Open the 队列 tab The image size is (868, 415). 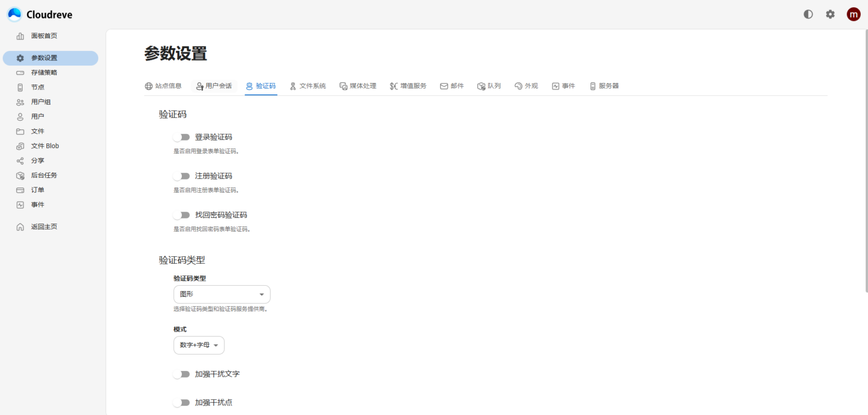tap(489, 86)
